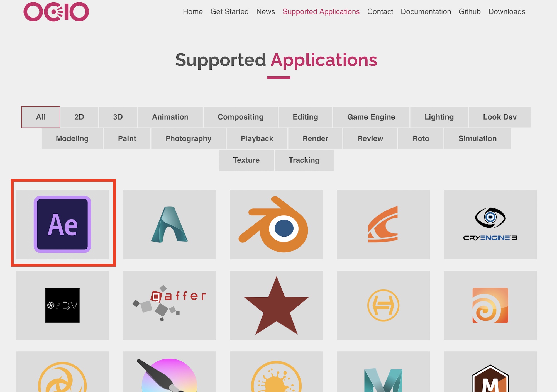Click the OCIO logo in header
The image size is (557, 392).
(56, 12)
